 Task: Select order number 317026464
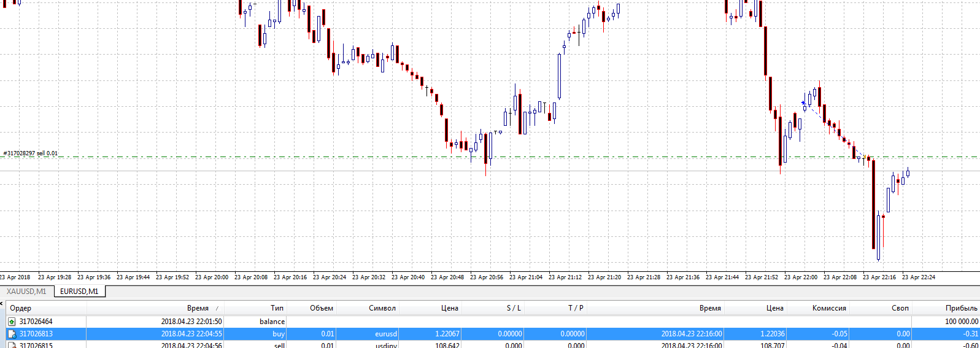pos(36,321)
